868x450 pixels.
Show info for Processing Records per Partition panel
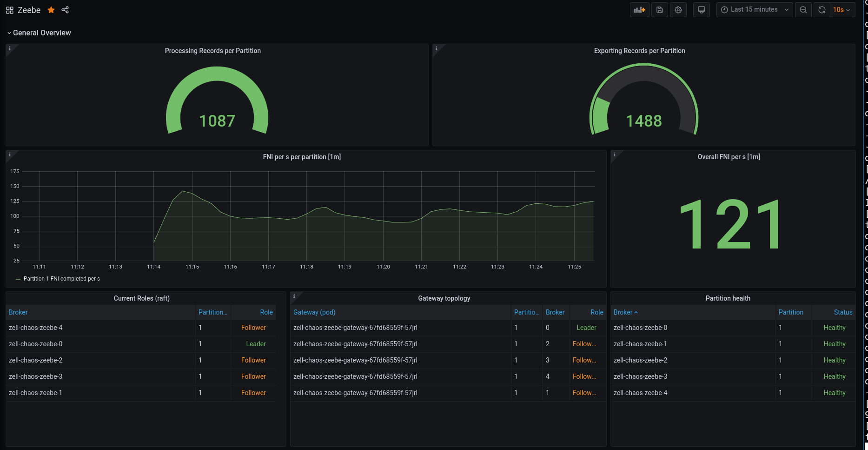coord(10,48)
